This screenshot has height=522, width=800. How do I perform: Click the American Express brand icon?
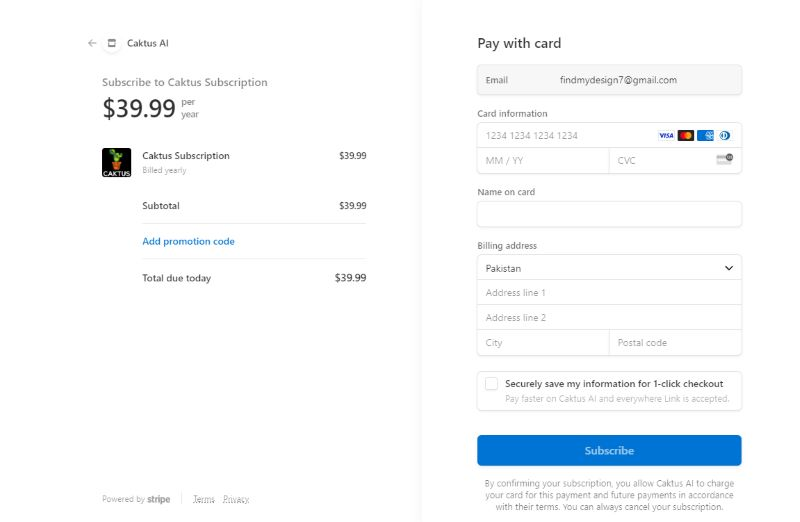(x=705, y=136)
